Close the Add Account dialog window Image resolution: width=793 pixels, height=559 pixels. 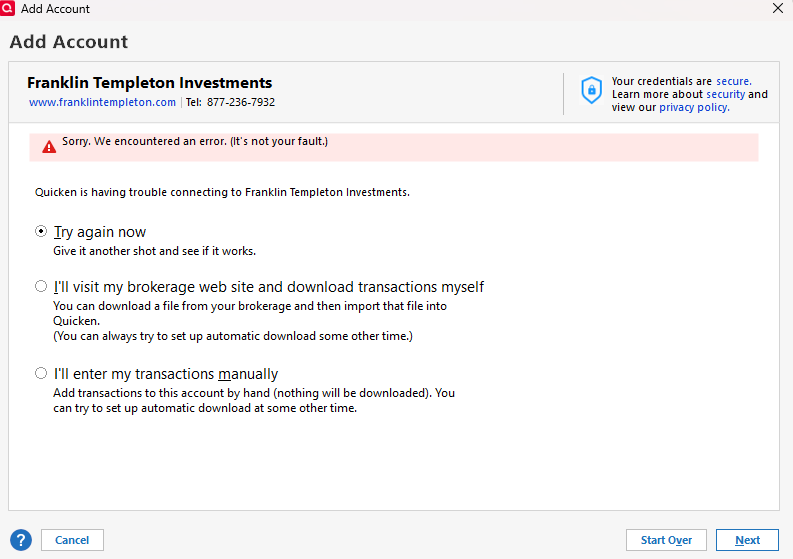pyautogui.click(x=778, y=9)
